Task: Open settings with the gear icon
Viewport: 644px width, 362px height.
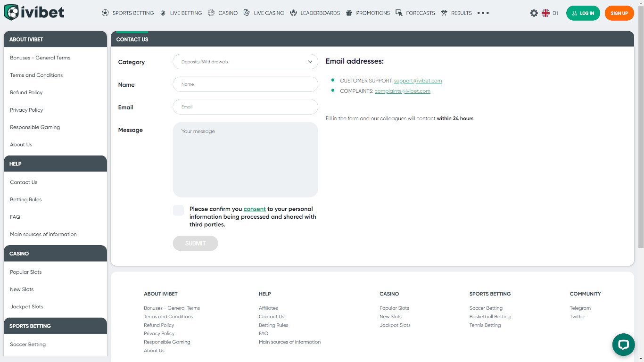Action: coord(534,13)
